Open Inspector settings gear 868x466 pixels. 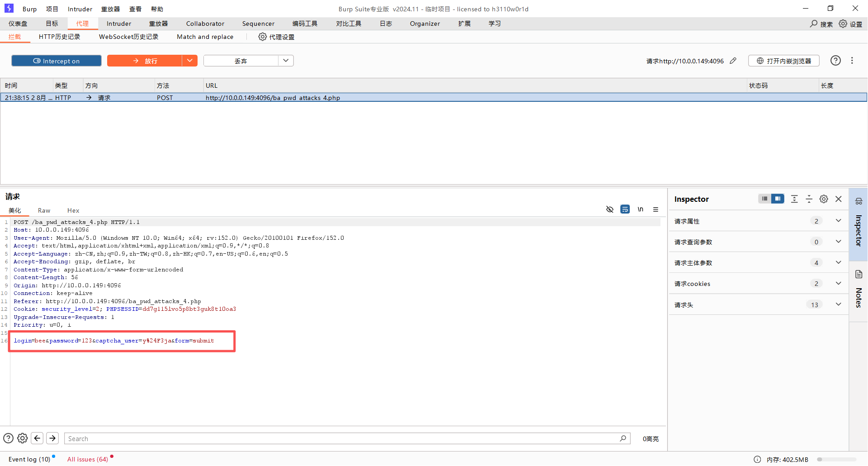[x=824, y=199]
